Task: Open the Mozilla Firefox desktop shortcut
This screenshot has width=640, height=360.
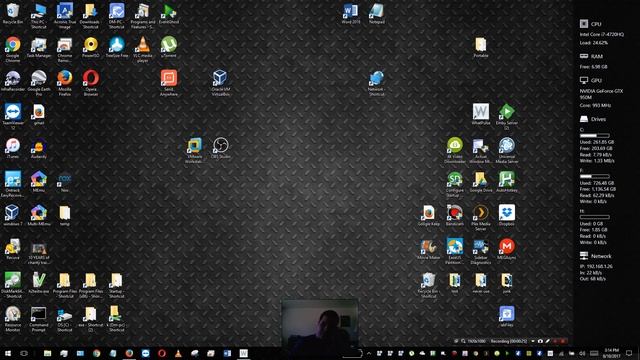Action: click(65, 83)
